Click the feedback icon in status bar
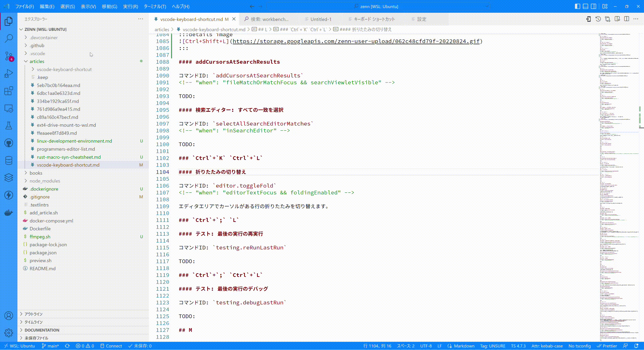 [626, 346]
